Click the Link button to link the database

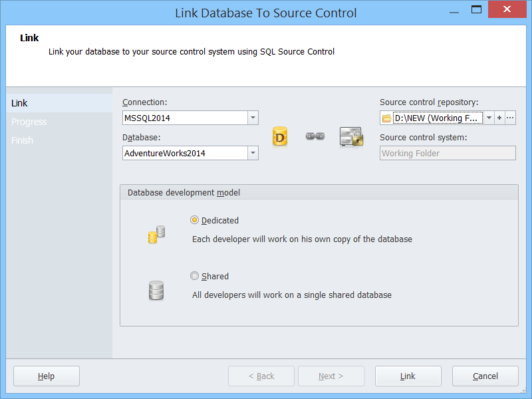(408, 376)
